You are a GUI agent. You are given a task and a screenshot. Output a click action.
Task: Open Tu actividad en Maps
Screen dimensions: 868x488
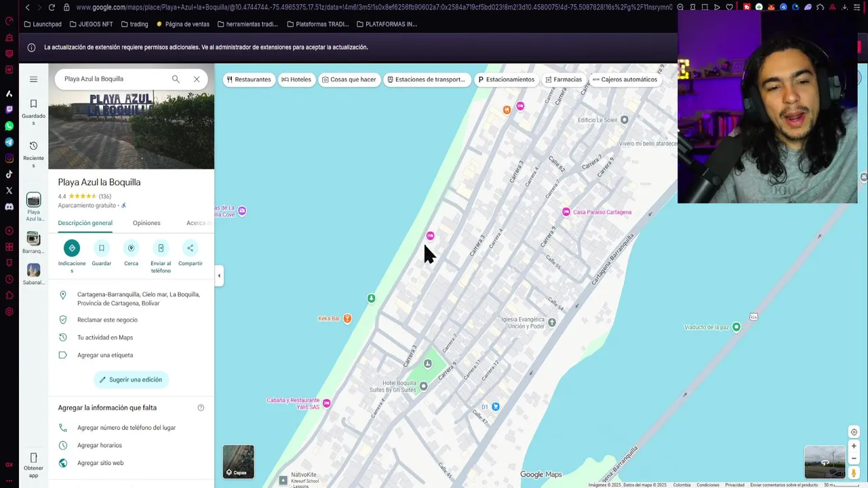point(105,338)
